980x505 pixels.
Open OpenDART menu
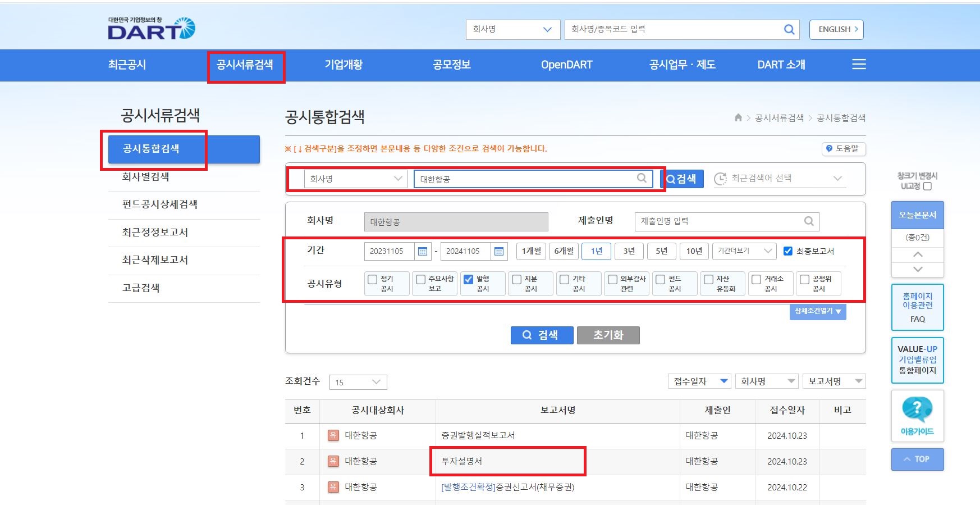566,65
